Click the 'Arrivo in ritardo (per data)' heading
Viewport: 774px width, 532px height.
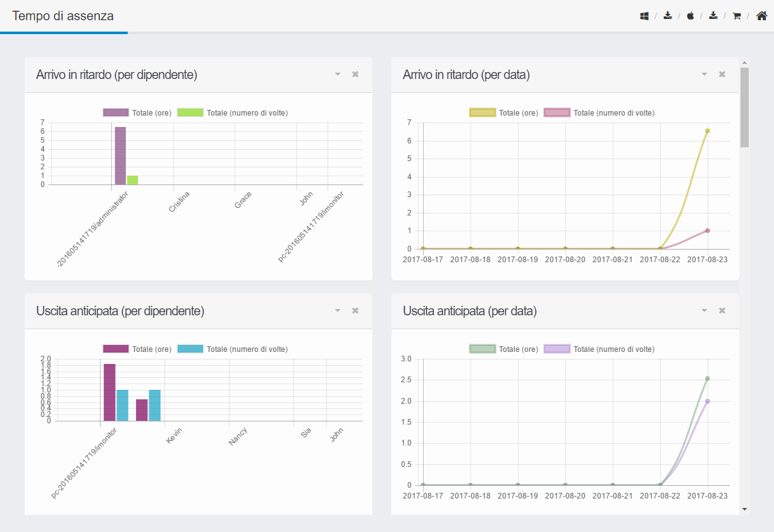pyautogui.click(x=466, y=75)
